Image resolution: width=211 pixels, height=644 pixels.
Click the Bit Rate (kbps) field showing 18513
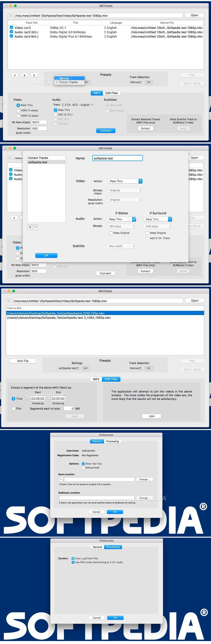pos(39,122)
